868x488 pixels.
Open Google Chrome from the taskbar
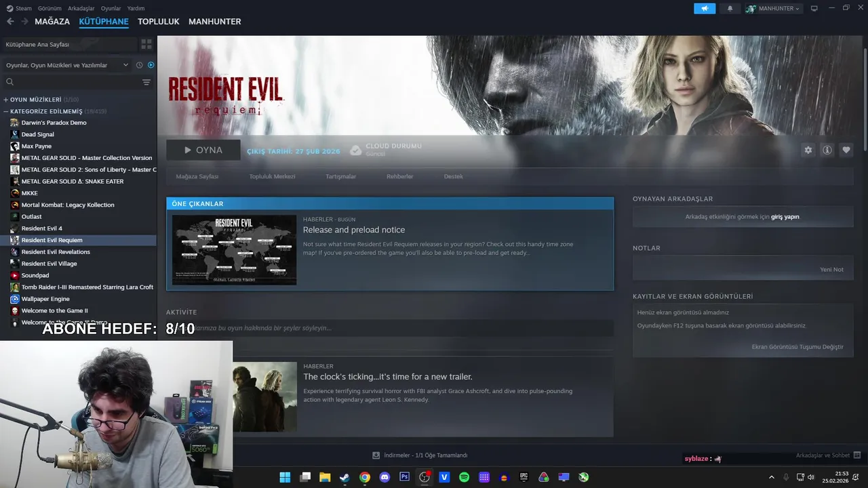click(365, 477)
